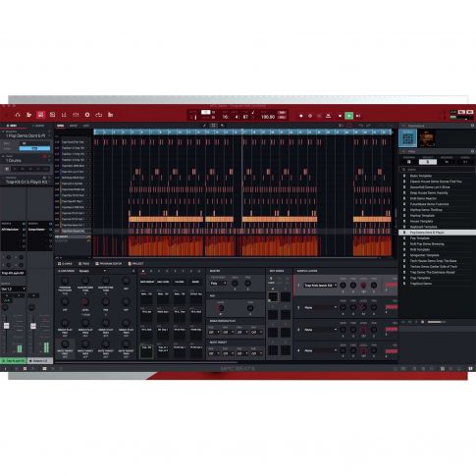Click the second channel volume fader
The image size is (476, 476).
click(x=33, y=326)
